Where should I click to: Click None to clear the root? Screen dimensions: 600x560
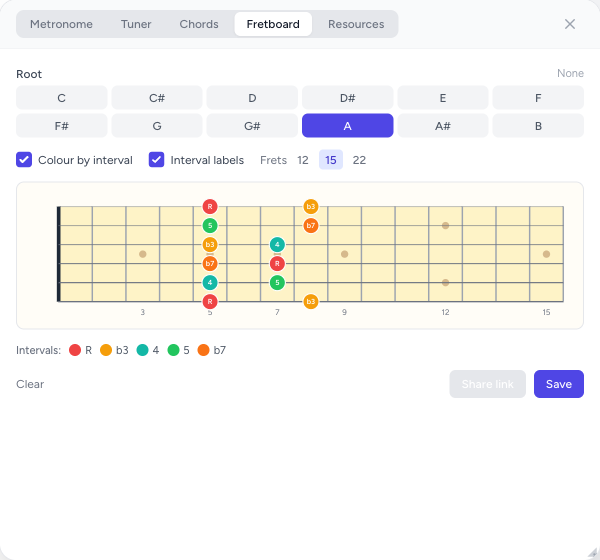570,73
